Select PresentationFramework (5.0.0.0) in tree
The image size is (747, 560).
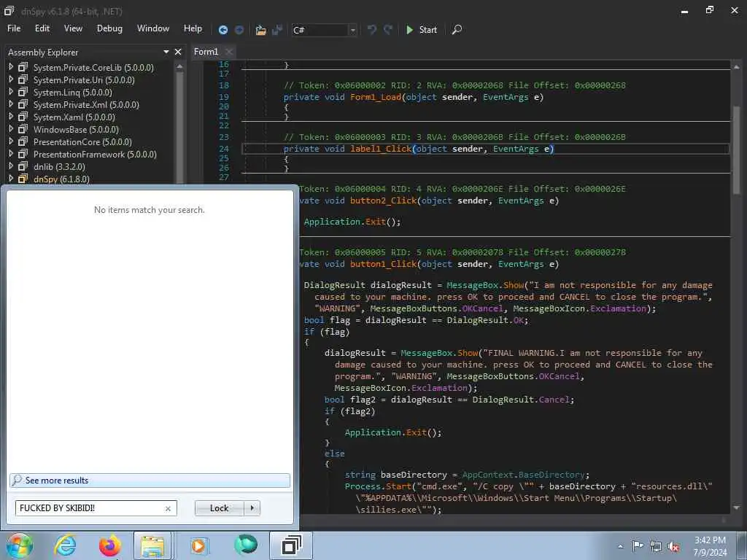coord(95,155)
